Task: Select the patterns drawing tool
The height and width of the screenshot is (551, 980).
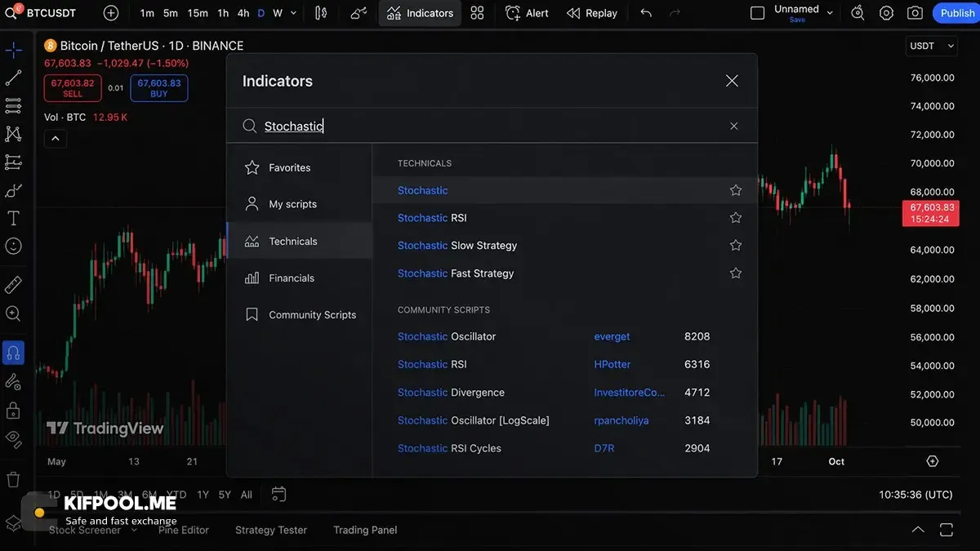Action: point(13,134)
